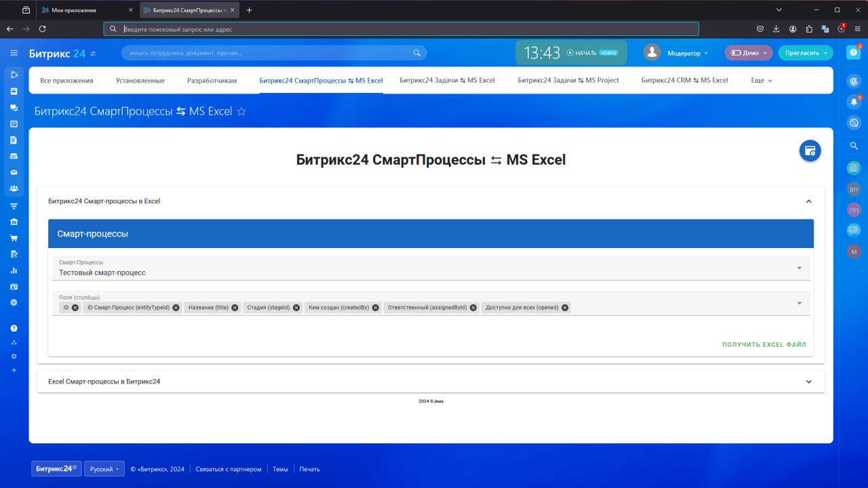This screenshot has width=868, height=488.
Task: Open the Темы footer link
Action: coord(280,469)
